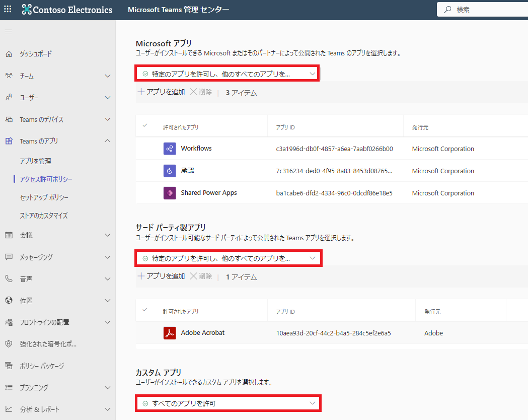
Task: Expand the チーム menu chevron
Action: pyautogui.click(x=108, y=76)
